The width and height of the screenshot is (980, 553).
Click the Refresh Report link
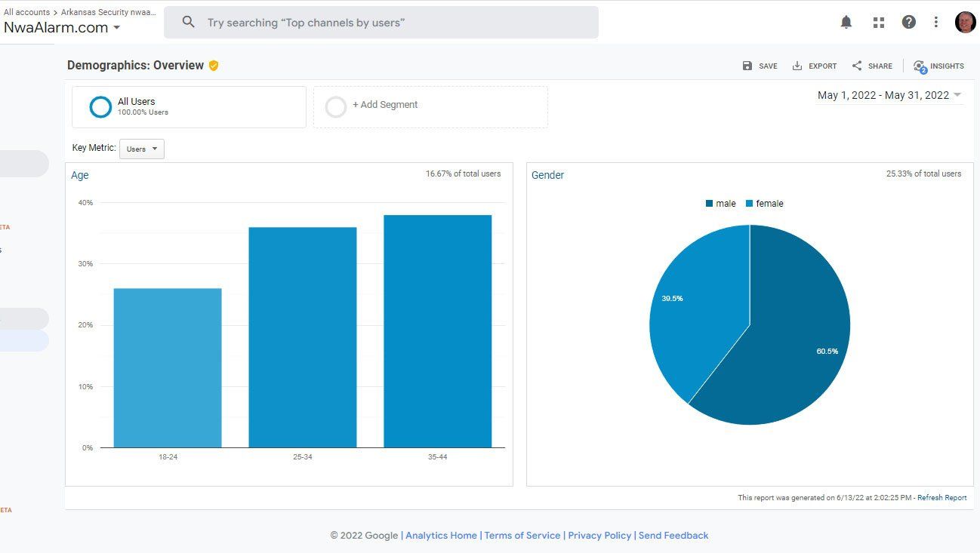pyautogui.click(x=941, y=498)
